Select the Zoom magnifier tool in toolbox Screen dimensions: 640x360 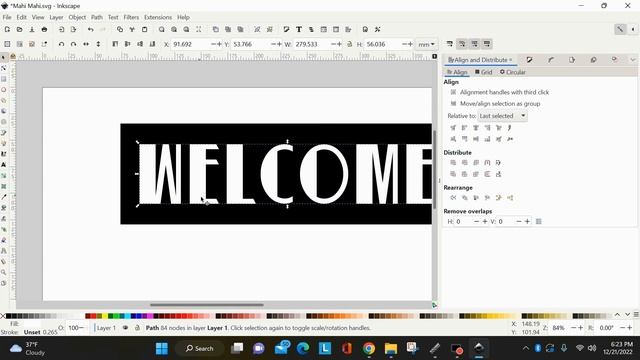tap(4, 272)
